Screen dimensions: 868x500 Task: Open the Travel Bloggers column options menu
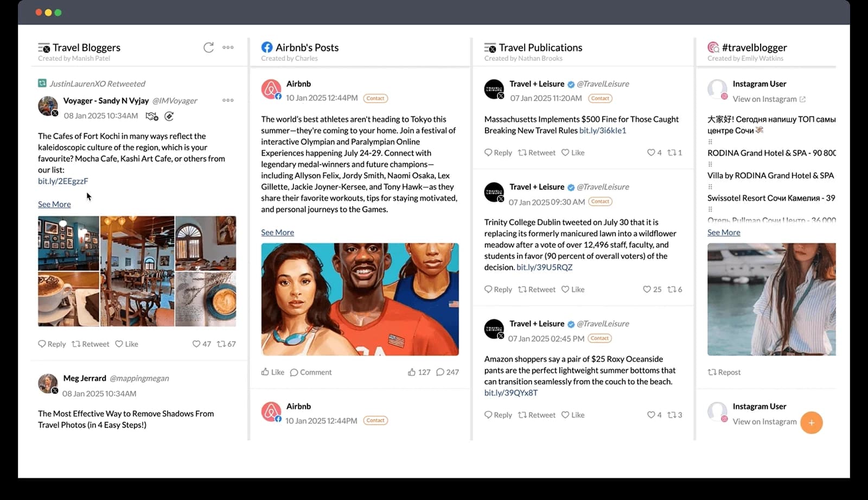point(228,47)
